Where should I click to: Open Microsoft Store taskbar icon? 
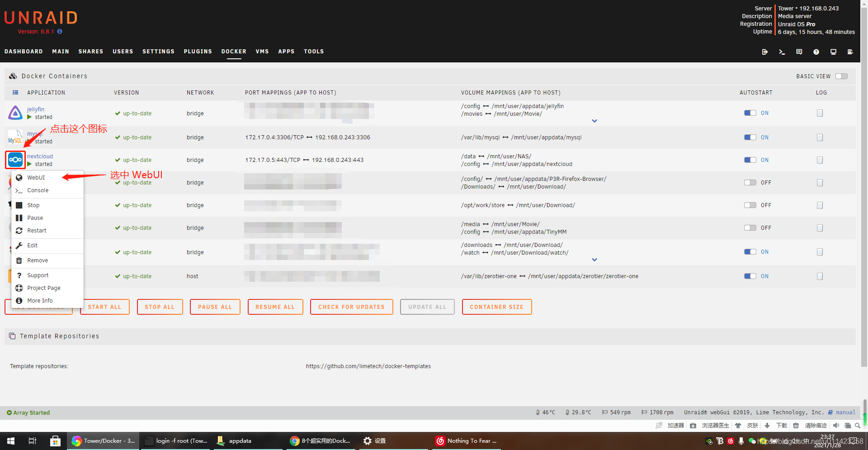(x=55, y=441)
